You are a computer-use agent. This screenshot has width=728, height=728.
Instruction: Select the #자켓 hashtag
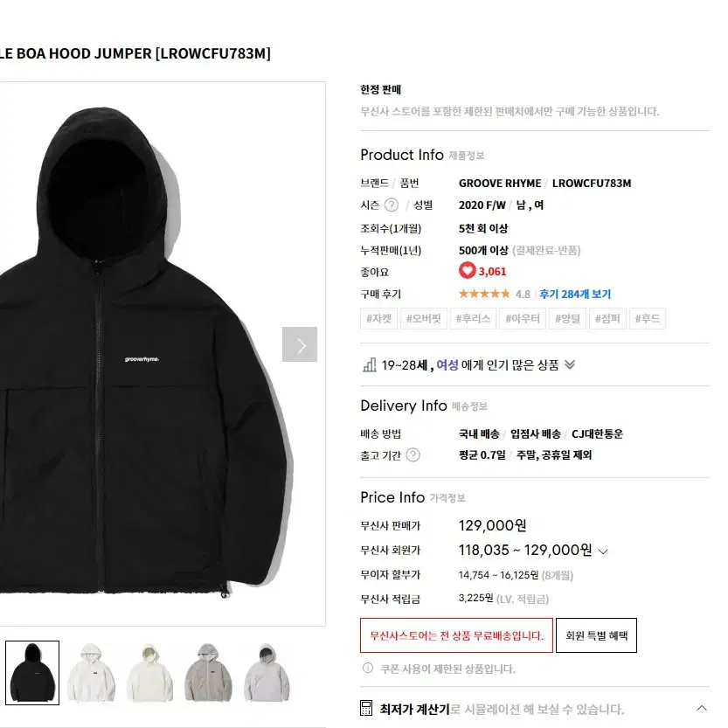[x=379, y=318]
